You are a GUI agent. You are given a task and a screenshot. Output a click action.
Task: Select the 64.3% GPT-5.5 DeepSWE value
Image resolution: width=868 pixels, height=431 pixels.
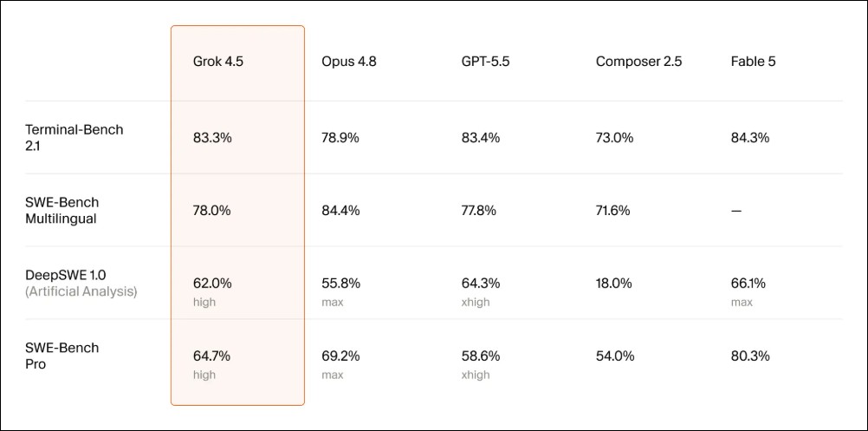[x=481, y=284]
